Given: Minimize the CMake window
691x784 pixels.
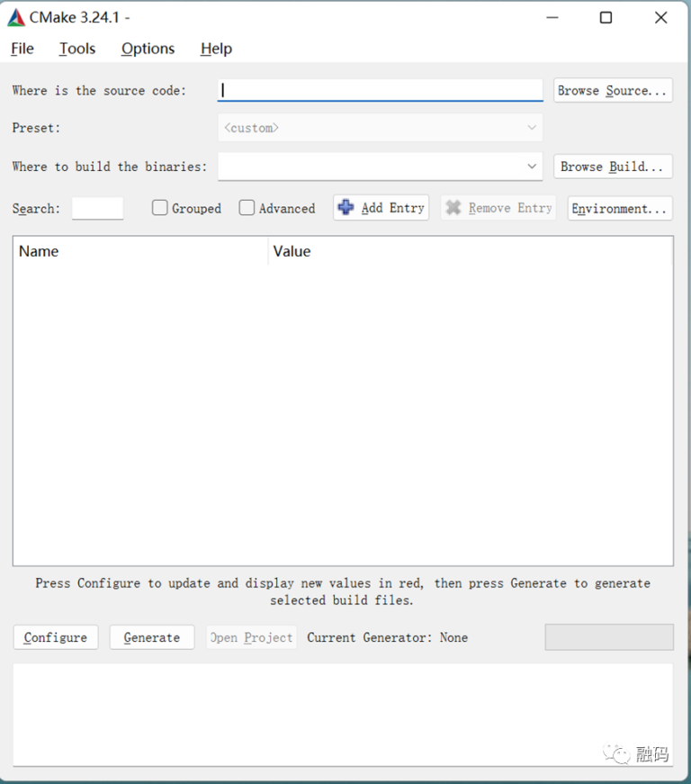Looking at the screenshot, I should click(x=551, y=18).
